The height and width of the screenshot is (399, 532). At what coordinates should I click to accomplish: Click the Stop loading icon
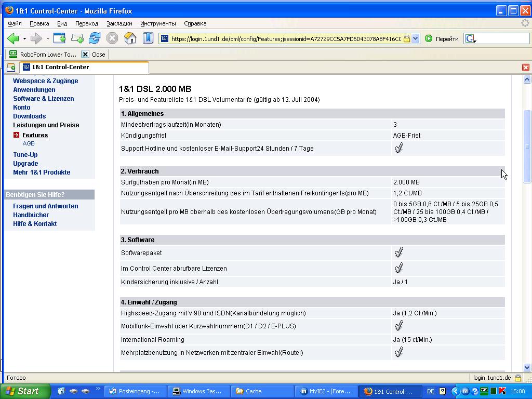point(112,38)
